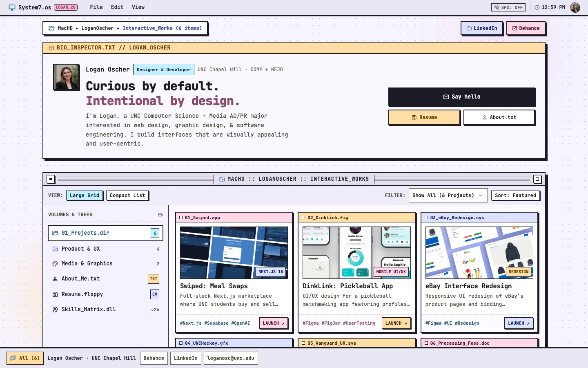
Task: Select Product & UX category
Action: click(x=105, y=249)
